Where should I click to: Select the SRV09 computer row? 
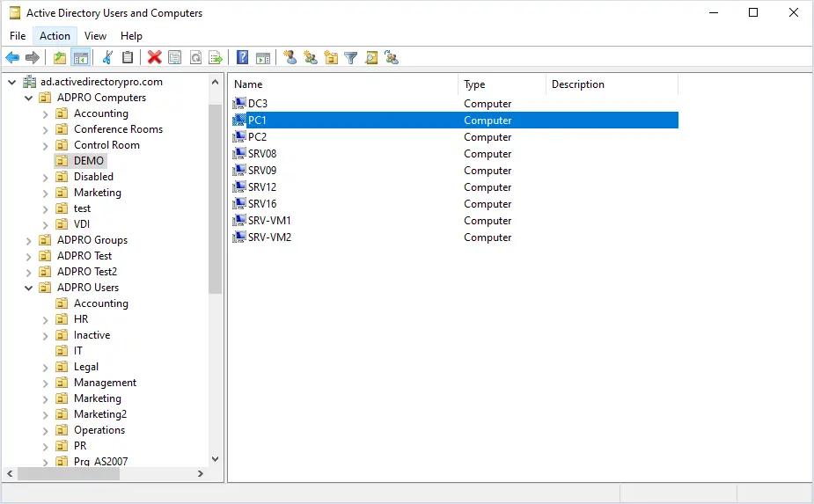[454, 171]
